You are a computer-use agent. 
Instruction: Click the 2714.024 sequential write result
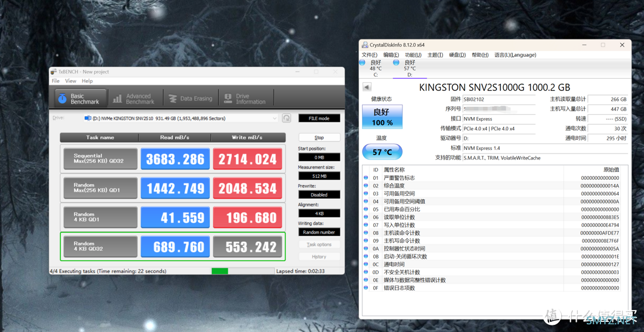point(247,159)
